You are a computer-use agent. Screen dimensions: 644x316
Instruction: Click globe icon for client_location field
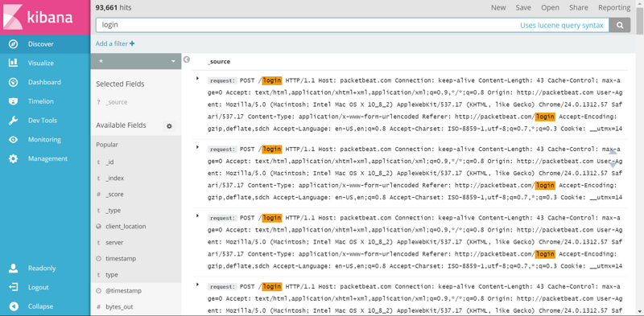[x=98, y=227]
